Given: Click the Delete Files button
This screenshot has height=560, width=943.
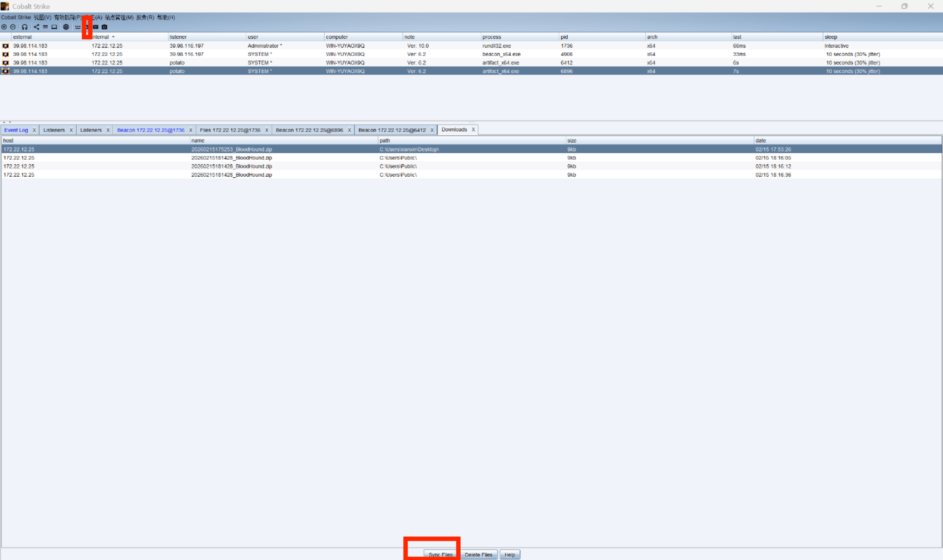Looking at the screenshot, I should [478, 554].
